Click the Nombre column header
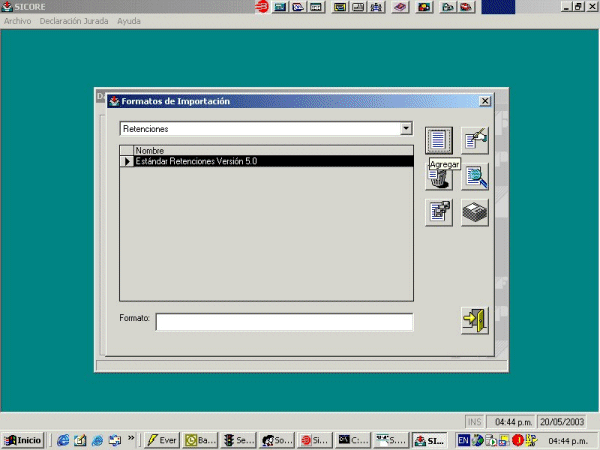 (150, 151)
